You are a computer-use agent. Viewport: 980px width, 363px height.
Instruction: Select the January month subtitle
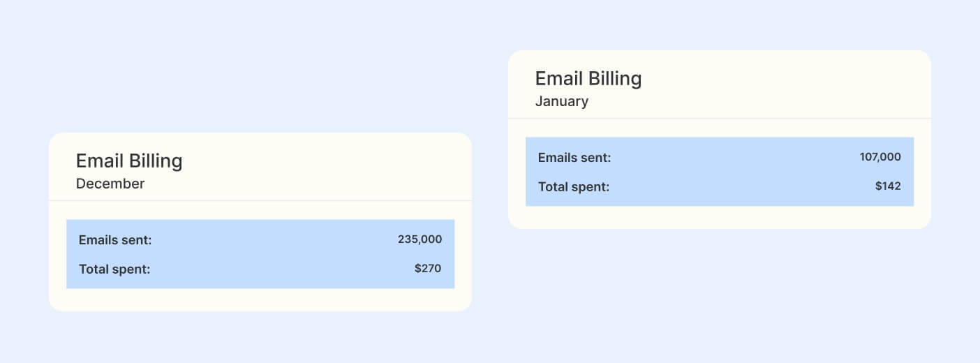tap(562, 101)
